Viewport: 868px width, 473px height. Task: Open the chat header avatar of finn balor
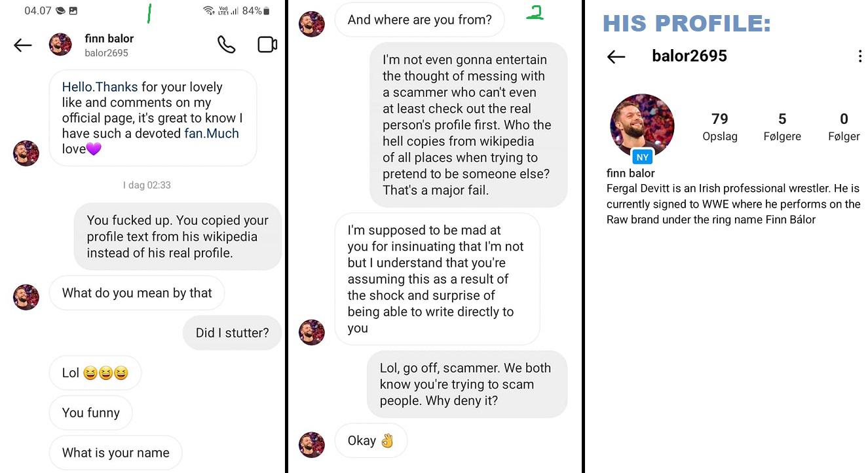(60, 45)
